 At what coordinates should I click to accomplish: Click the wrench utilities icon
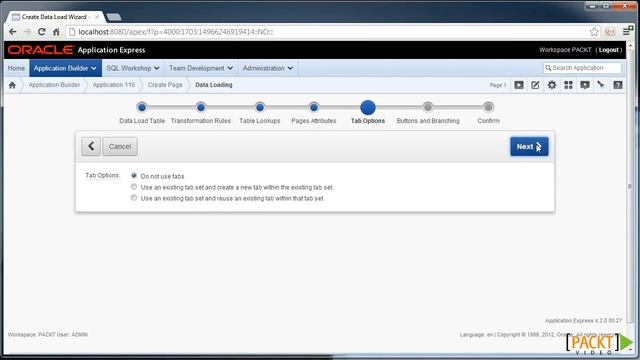click(601, 85)
